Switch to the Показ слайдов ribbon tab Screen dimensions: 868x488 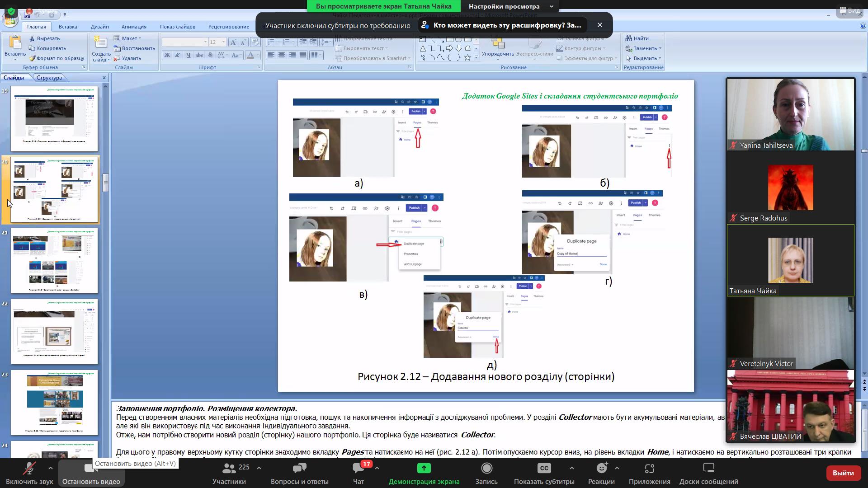(178, 27)
